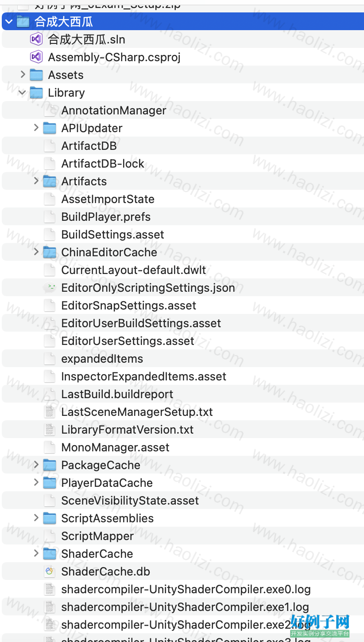Expand the ShaderCache folder

point(36,553)
